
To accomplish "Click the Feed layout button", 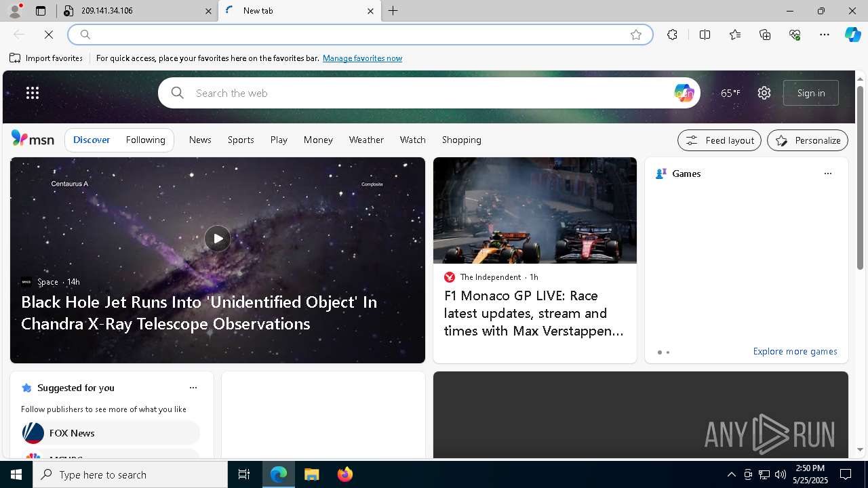I will [719, 140].
